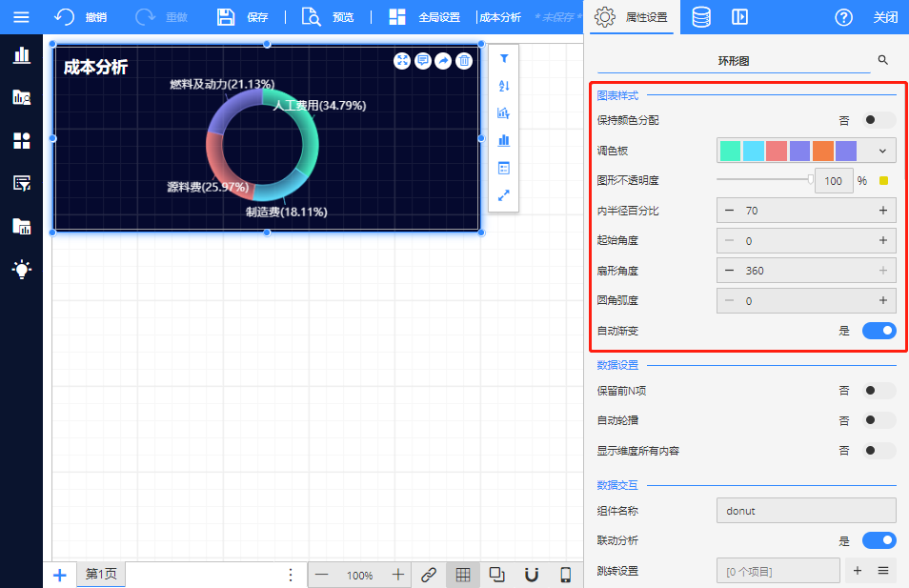The height and width of the screenshot is (588, 909).
Task: Click the 保存 save button
Action: [242, 17]
